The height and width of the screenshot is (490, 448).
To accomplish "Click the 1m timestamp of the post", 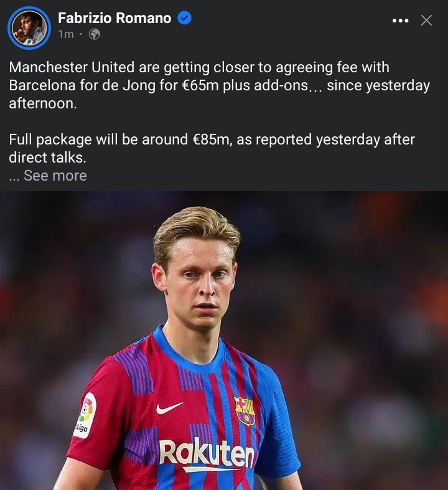I will click(x=66, y=34).
